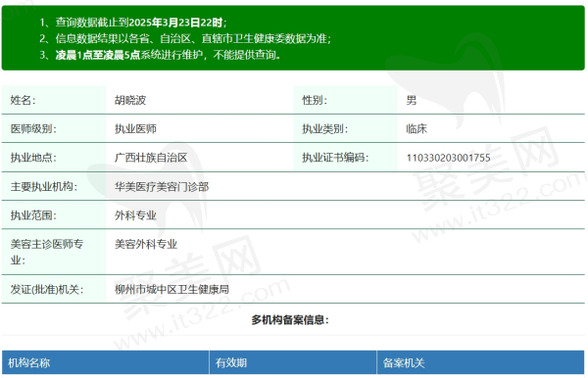Screen dimensions: 588x378
Task: Select the 广西壮族自治区 value
Action: (x=151, y=158)
